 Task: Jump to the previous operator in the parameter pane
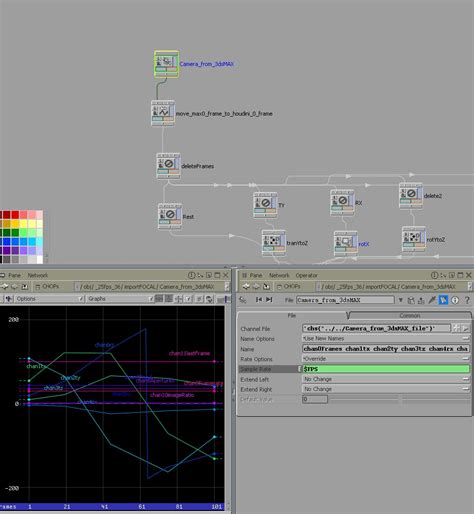pos(259,300)
